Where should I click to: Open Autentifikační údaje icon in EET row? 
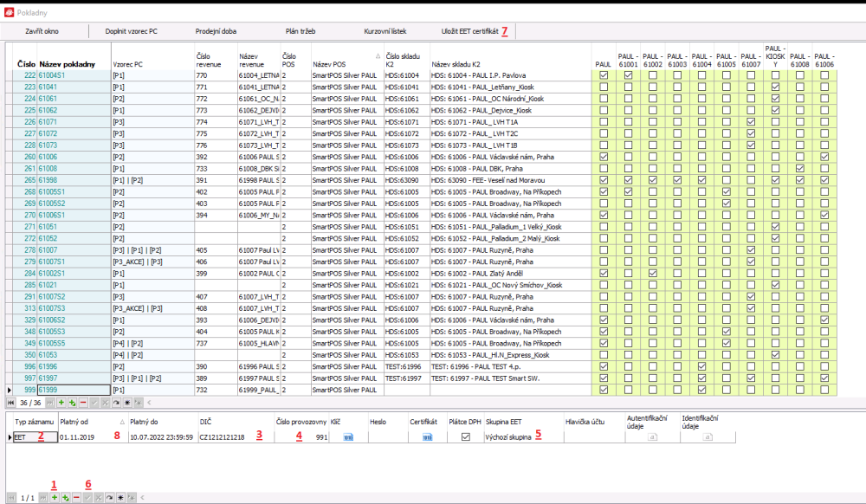(x=652, y=437)
